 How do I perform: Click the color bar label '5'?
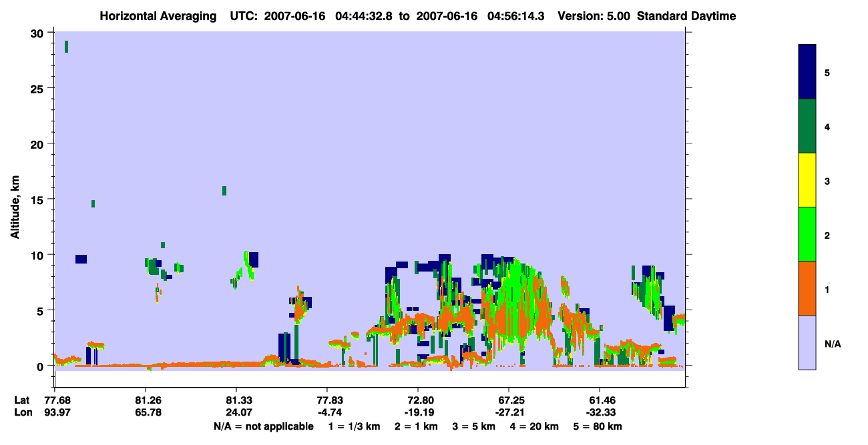827,72
